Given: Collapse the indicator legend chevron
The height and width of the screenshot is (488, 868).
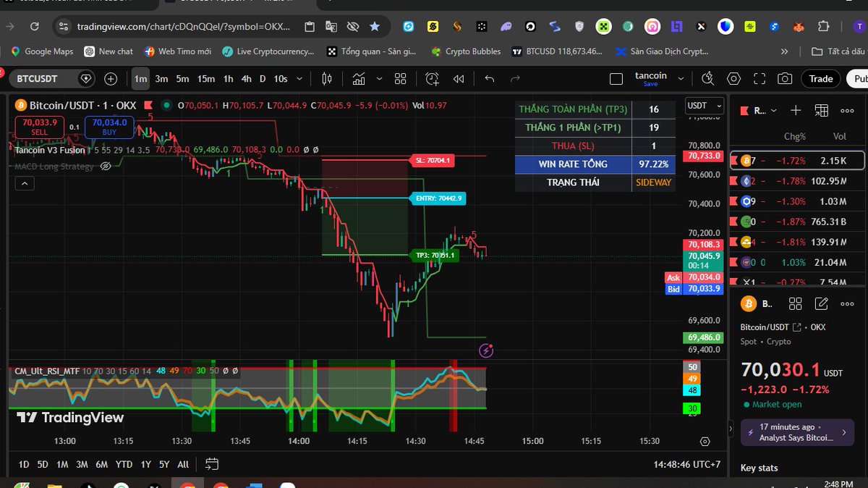Looking at the screenshot, I should (25, 184).
